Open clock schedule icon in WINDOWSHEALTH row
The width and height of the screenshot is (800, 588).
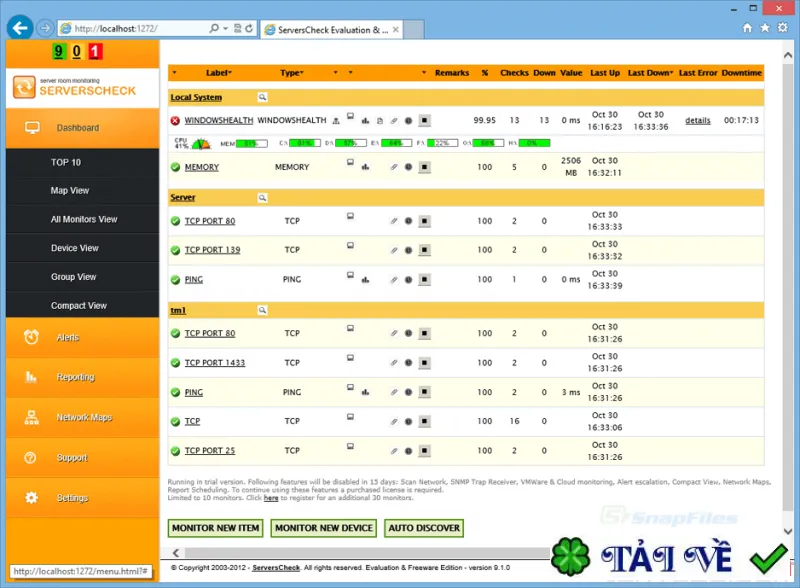coord(408,121)
